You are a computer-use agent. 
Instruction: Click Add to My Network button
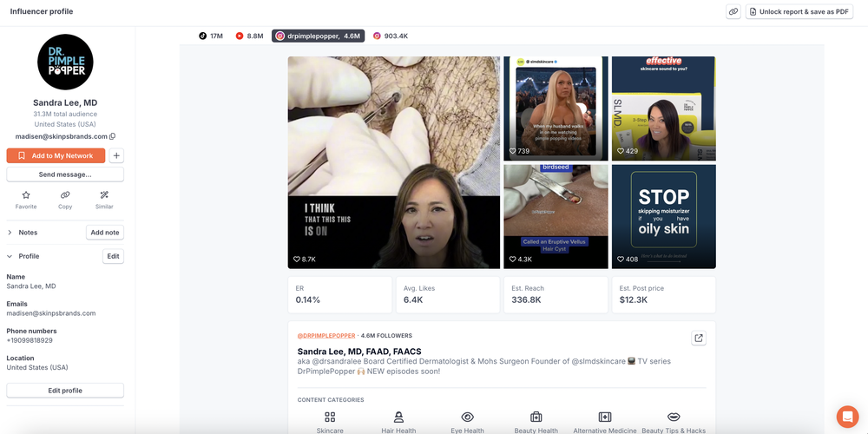(x=56, y=155)
